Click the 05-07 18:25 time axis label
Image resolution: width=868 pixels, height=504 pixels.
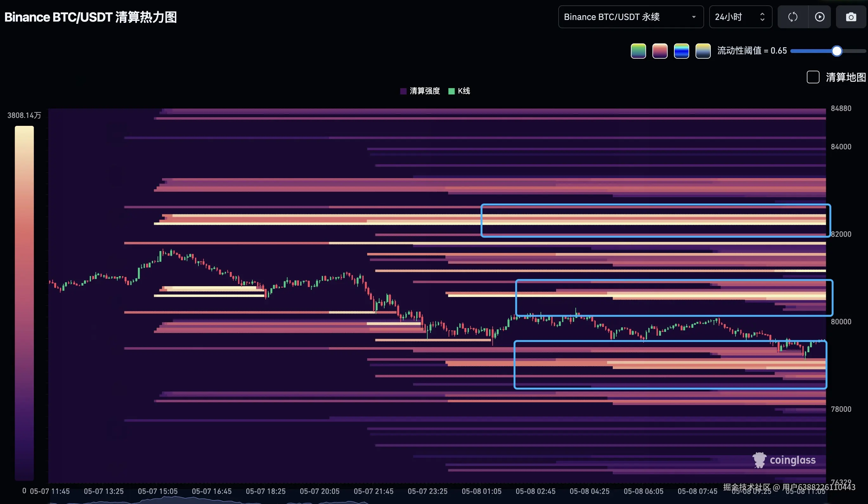pyautogui.click(x=266, y=491)
